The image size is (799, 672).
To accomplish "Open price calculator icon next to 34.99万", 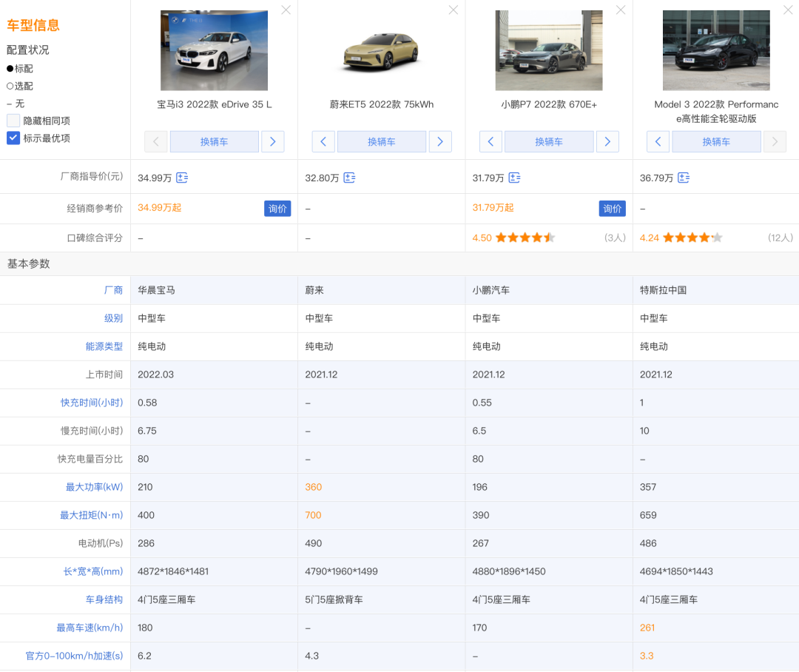I will (x=182, y=178).
